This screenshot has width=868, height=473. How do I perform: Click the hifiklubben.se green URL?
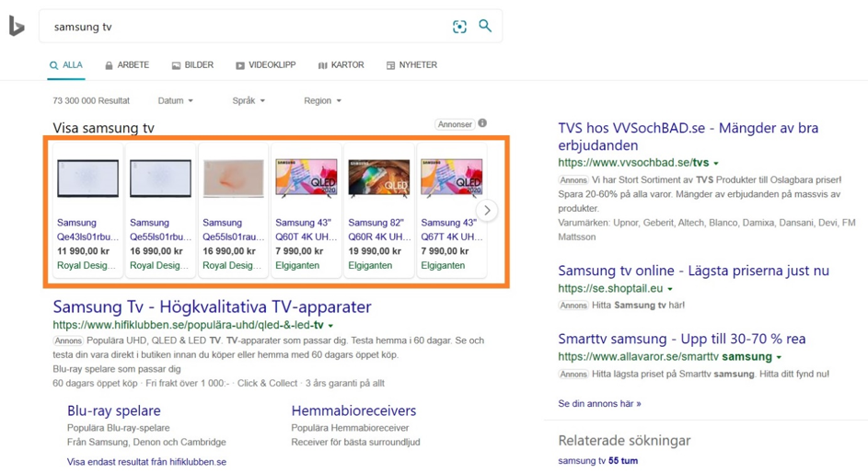tap(188, 325)
